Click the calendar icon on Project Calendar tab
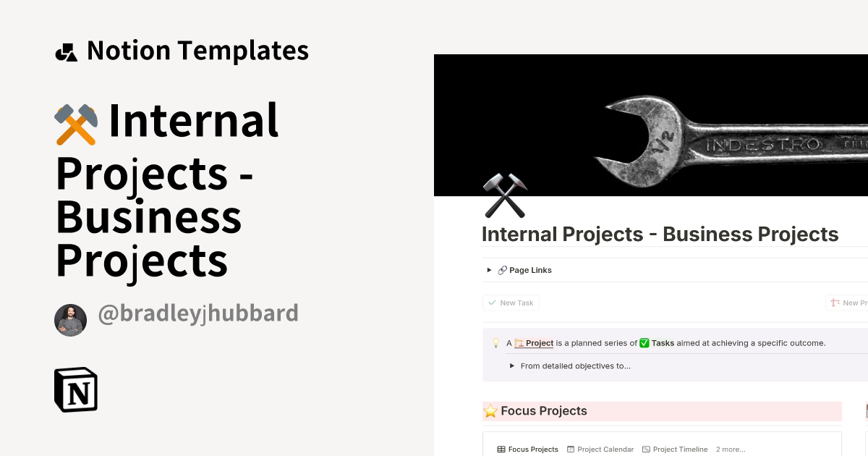Image resolution: width=868 pixels, height=456 pixels. (x=572, y=449)
